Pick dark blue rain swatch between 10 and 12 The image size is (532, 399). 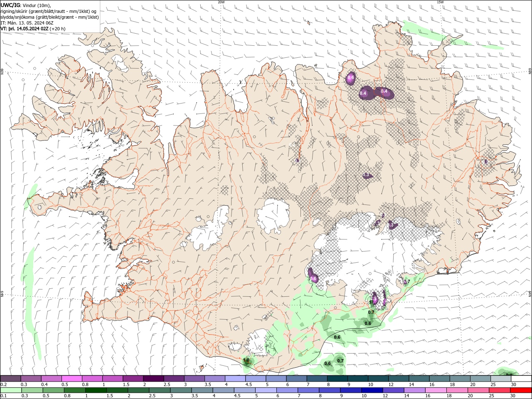pos(372,390)
